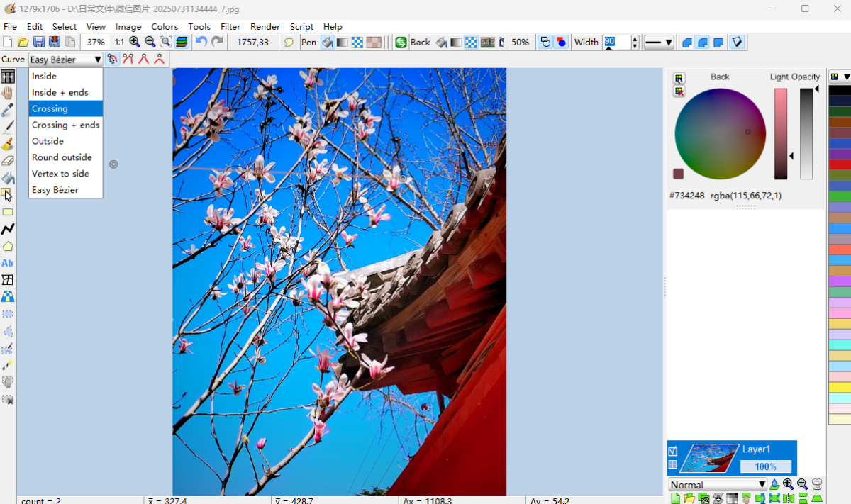Click the Zoom in magnifier icon
Image resolution: width=851 pixels, height=504 pixels.
135,43
